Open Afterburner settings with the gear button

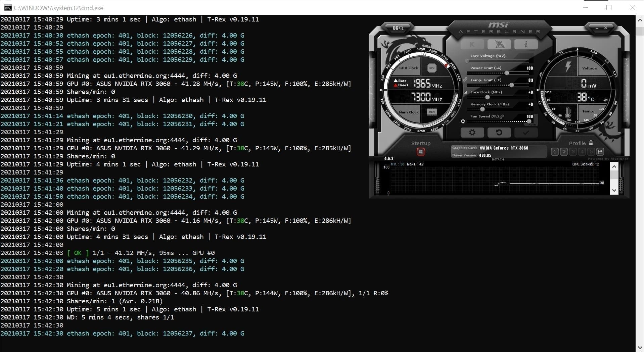point(472,133)
